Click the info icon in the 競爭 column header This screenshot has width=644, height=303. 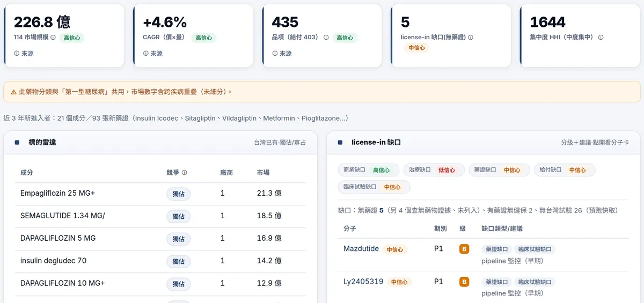click(x=185, y=173)
